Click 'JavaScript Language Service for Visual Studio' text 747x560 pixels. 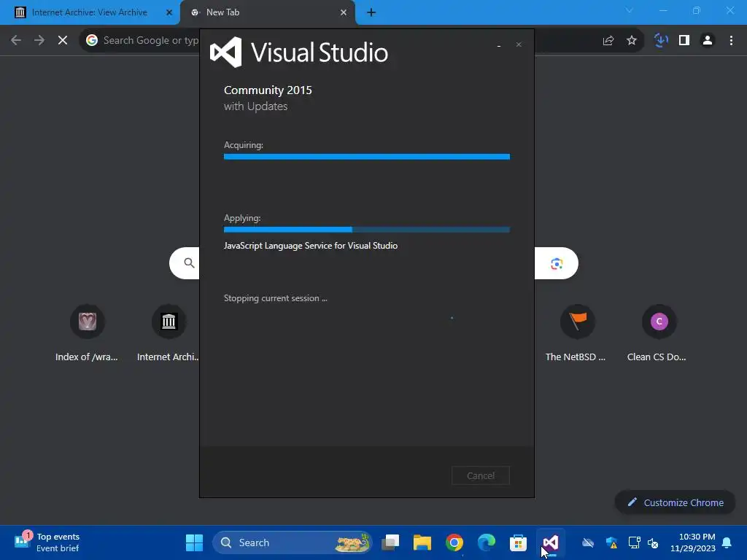point(311,246)
